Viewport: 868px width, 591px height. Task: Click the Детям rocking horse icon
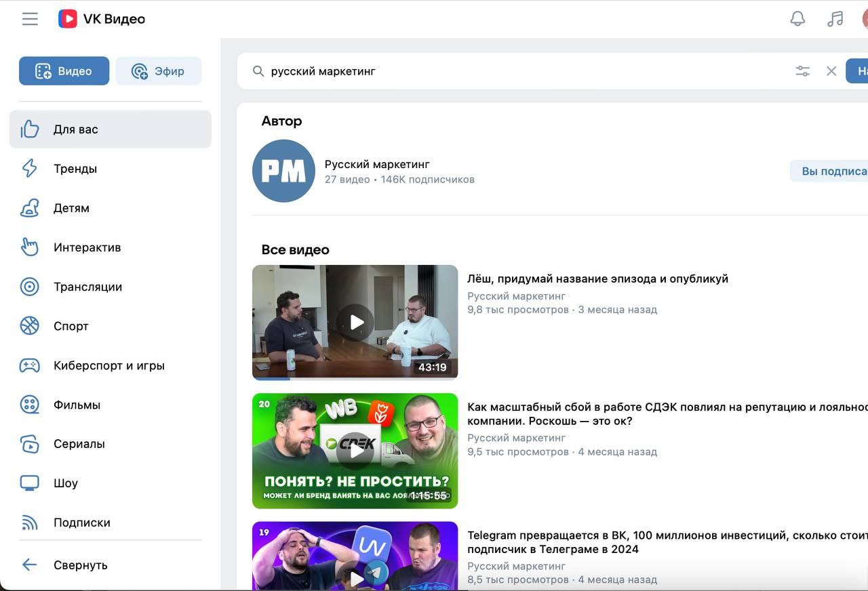point(30,208)
